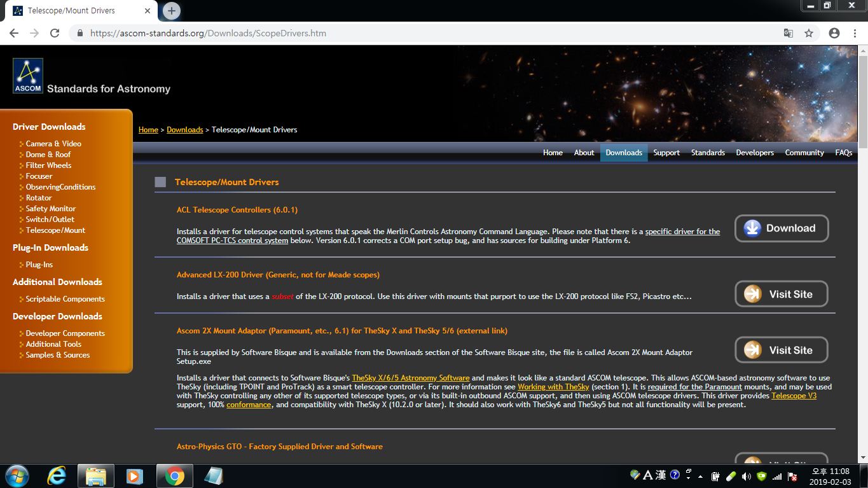This screenshot has width=868, height=488.
Task: Click the ASCOM logo in the header
Action: coord(28,76)
